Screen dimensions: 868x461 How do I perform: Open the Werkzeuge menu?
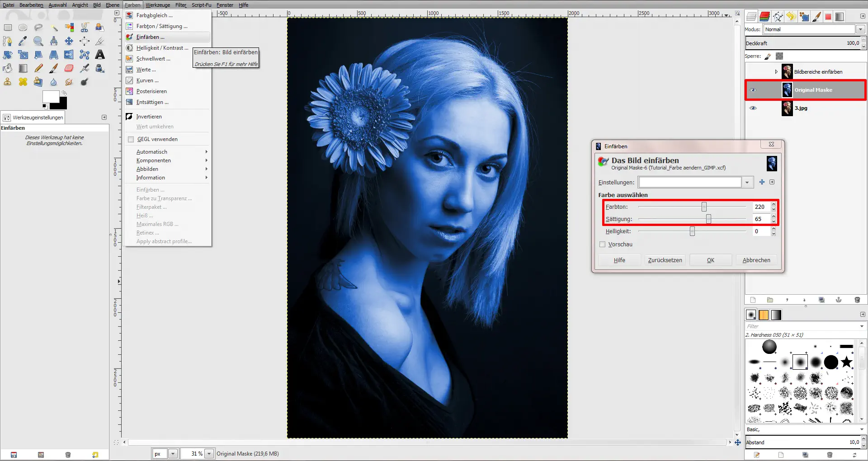pos(157,5)
